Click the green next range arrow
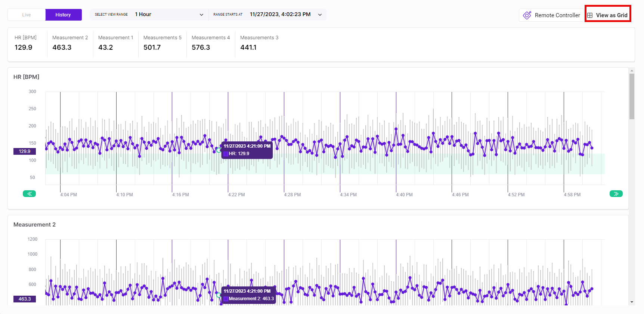 click(616, 194)
